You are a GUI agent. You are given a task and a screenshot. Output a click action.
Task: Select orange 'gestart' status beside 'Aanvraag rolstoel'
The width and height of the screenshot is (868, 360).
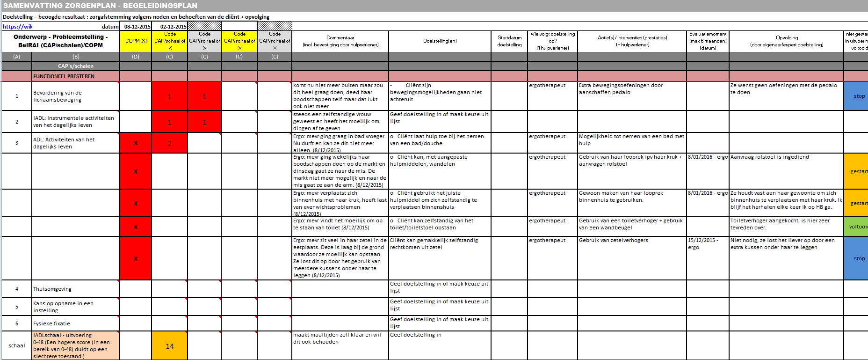point(856,171)
